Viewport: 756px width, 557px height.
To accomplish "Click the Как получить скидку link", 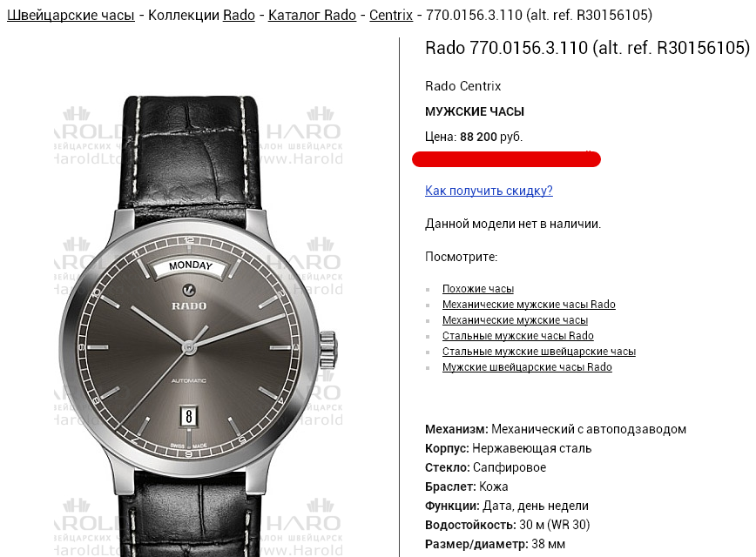I will click(489, 191).
